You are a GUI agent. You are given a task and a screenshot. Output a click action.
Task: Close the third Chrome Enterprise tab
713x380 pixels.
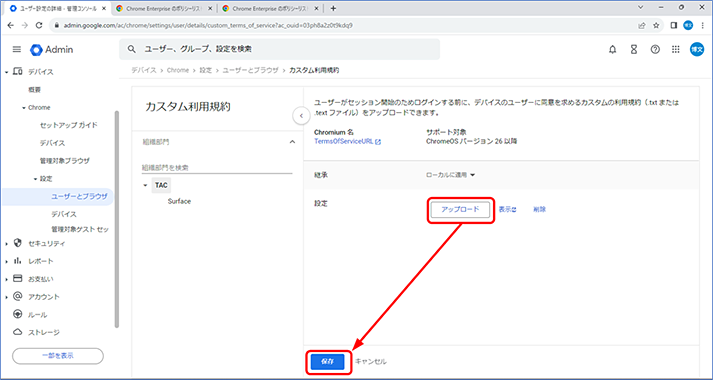[x=316, y=9]
